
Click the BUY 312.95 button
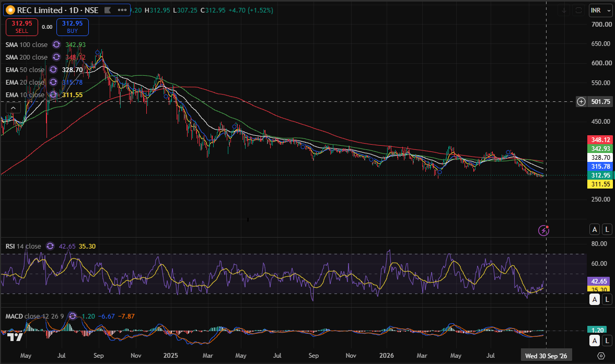click(x=72, y=27)
